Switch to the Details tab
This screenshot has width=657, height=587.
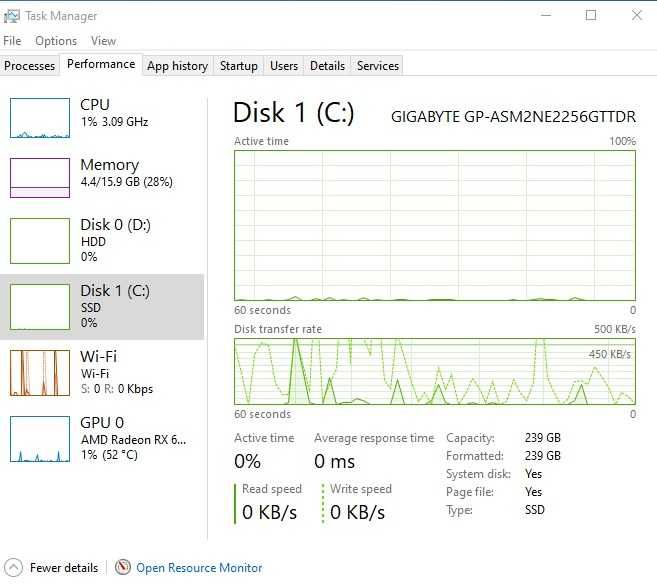tap(327, 66)
